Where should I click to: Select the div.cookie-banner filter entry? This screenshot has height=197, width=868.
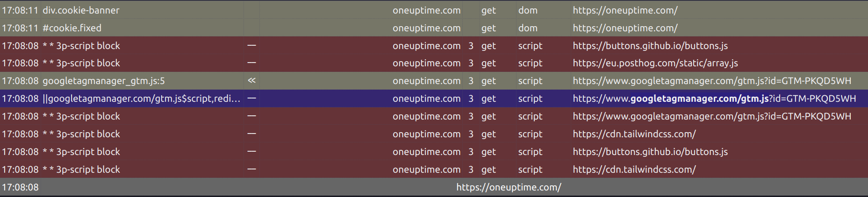tap(81, 10)
